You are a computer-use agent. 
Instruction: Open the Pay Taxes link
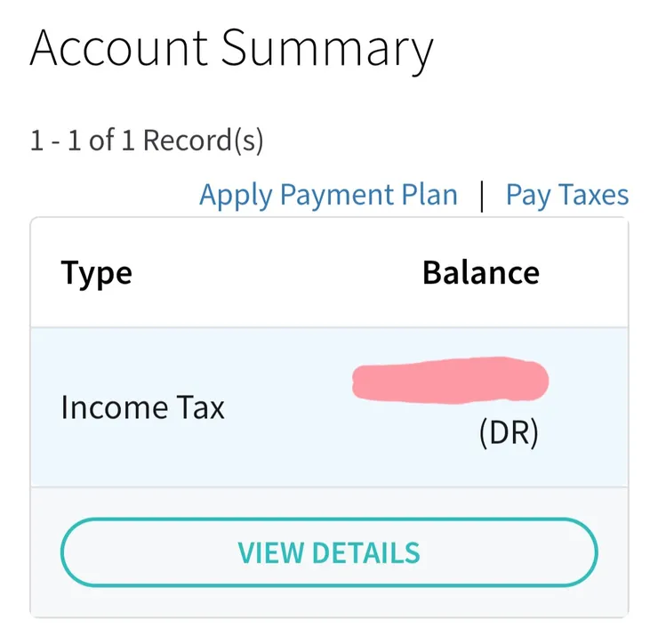pos(566,195)
